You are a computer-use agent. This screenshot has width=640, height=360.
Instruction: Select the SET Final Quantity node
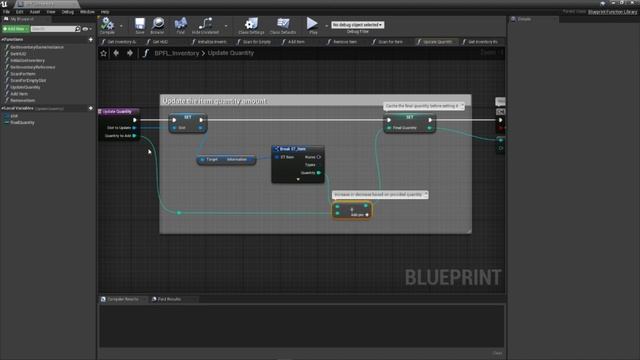409,124
